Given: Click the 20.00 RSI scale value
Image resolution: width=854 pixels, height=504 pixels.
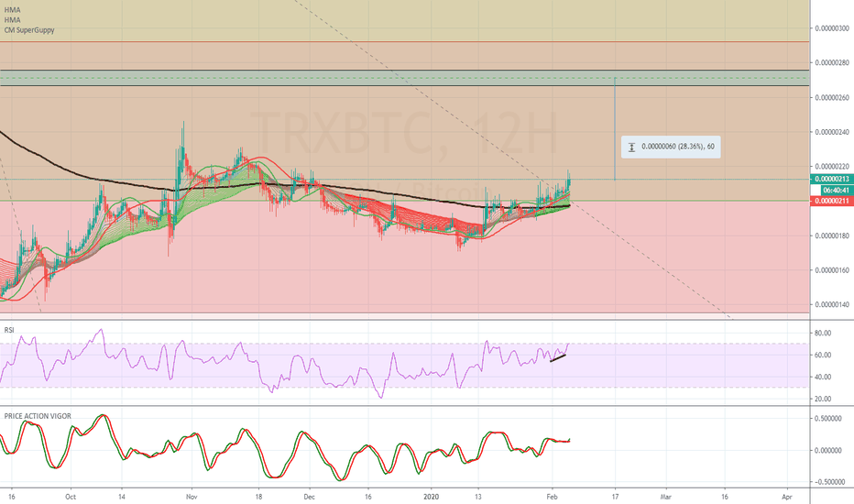Looking at the screenshot, I should tap(823, 399).
